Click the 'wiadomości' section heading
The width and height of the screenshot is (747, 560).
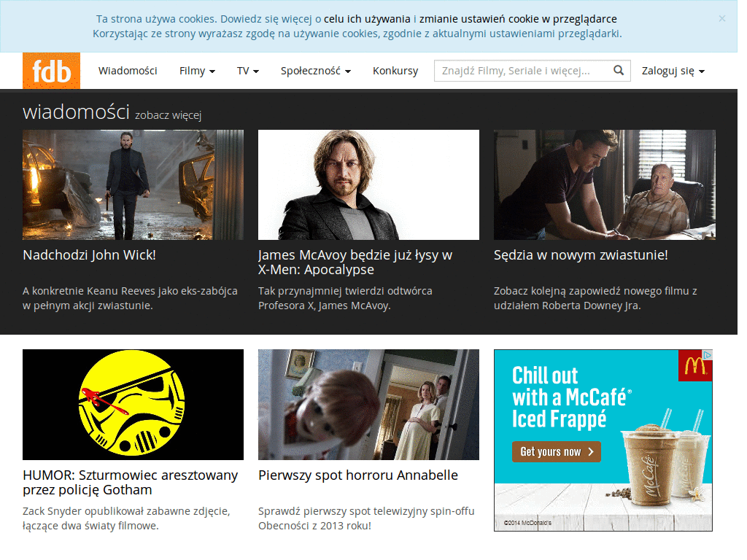click(76, 112)
